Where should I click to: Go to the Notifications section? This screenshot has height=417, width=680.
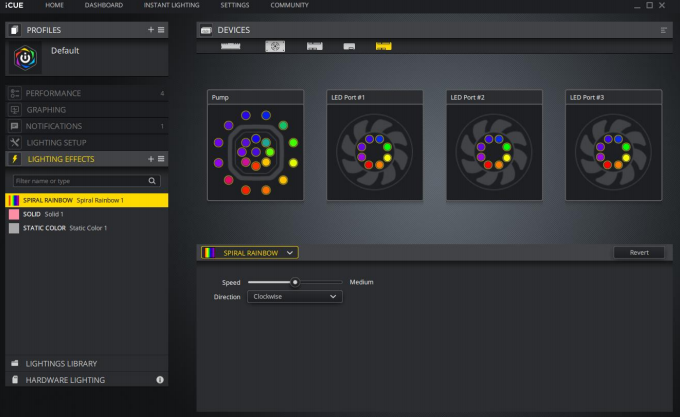pyautogui.click(x=87, y=126)
